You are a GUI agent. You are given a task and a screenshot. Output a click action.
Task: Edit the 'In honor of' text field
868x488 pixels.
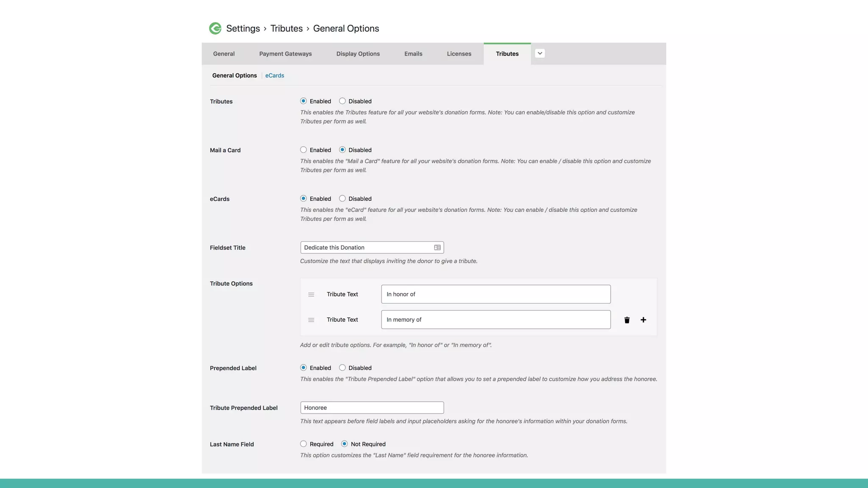[x=495, y=294]
